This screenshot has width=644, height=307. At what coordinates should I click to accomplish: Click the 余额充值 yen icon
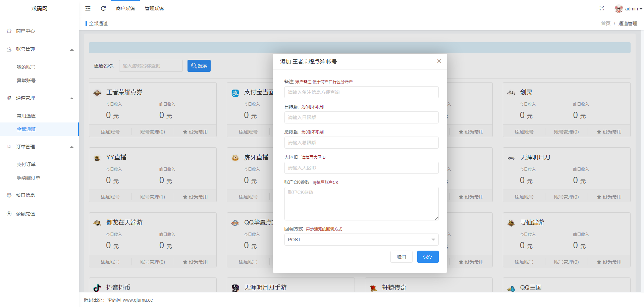click(9, 214)
